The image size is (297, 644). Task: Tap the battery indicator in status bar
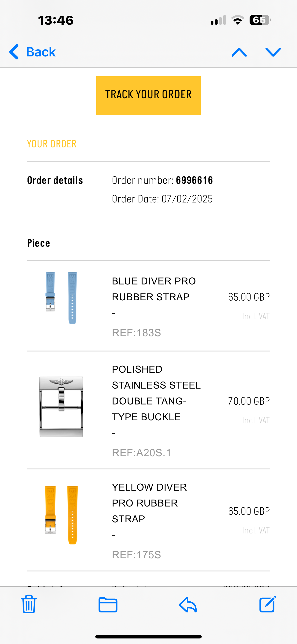coord(260,20)
